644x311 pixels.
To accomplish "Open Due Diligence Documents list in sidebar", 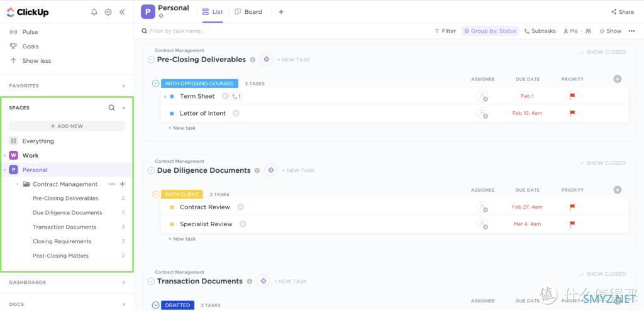I will [x=67, y=212].
